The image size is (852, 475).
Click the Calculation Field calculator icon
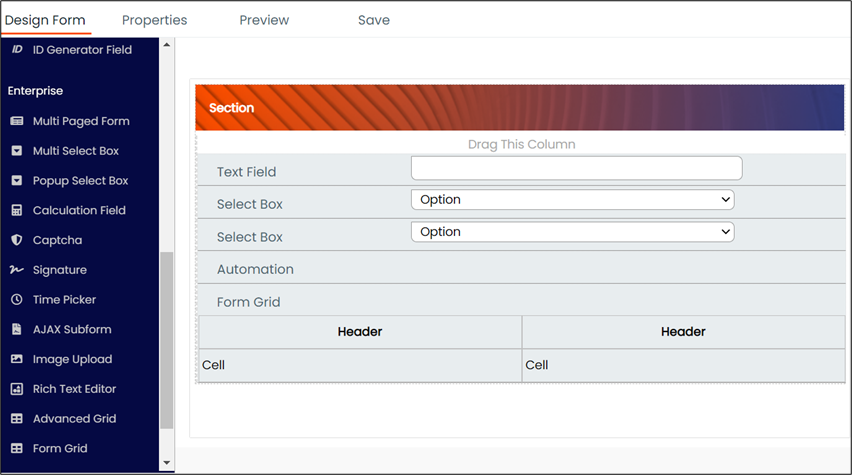(17, 210)
